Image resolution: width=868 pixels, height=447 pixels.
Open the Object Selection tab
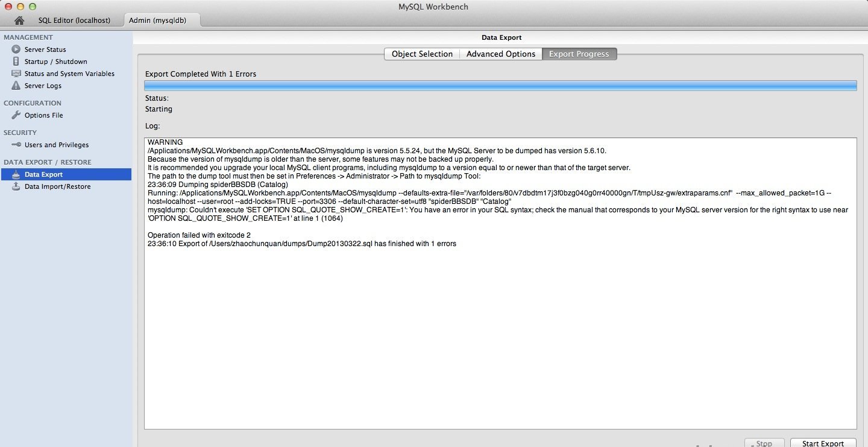pos(422,54)
